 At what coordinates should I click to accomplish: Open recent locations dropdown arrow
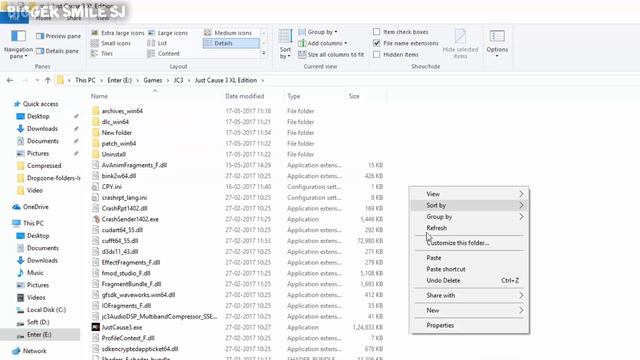coord(37,80)
